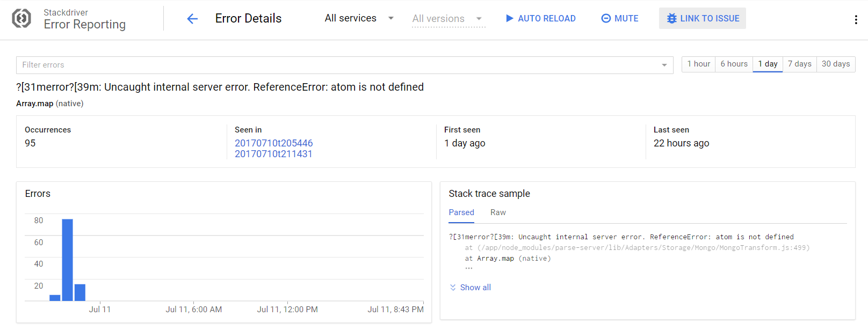Switch to the Raw stack trace tab
The width and height of the screenshot is (868, 331).
tap(498, 212)
